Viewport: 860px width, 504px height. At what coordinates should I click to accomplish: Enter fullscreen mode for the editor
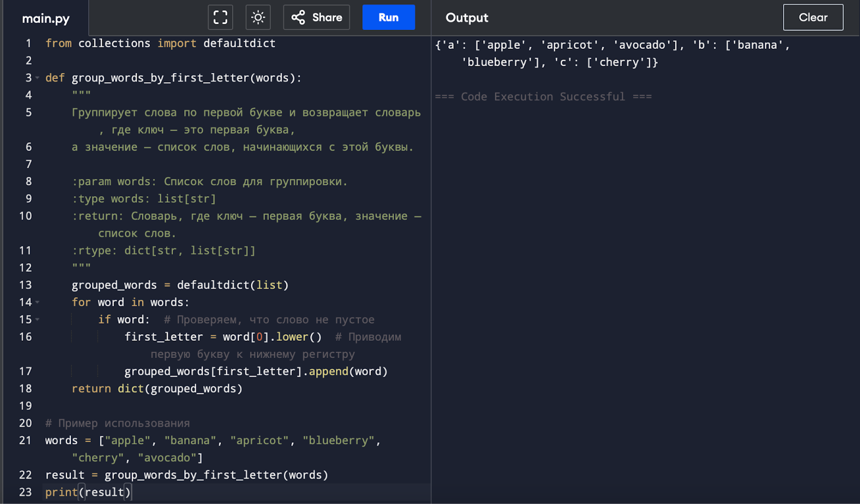(x=220, y=18)
